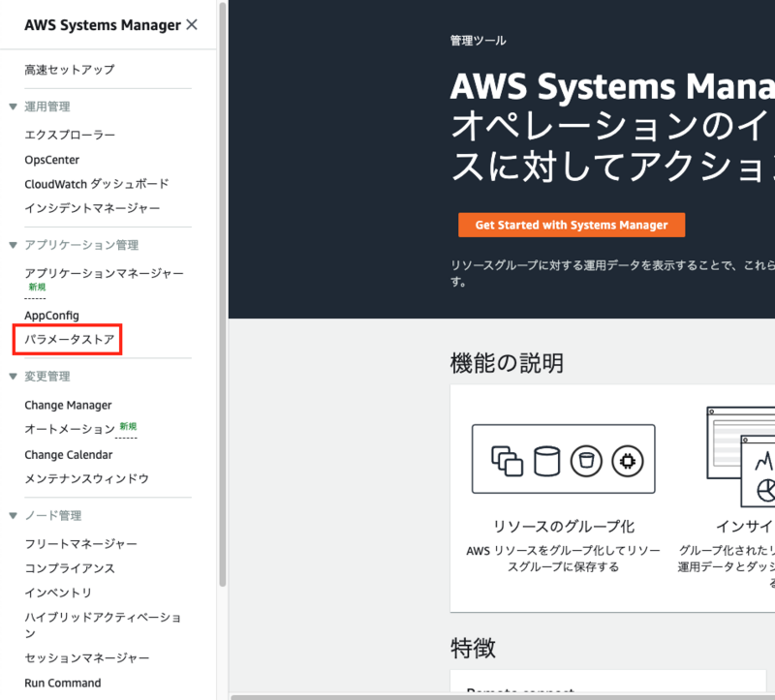Open パラメータストア
775x700 pixels.
tap(70, 340)
